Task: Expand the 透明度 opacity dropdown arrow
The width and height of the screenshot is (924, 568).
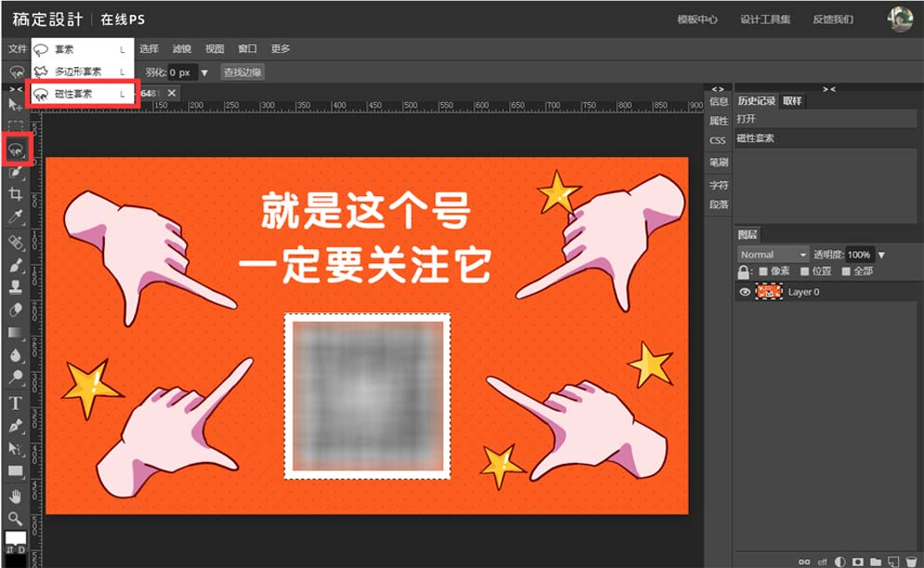Action: 881,255
